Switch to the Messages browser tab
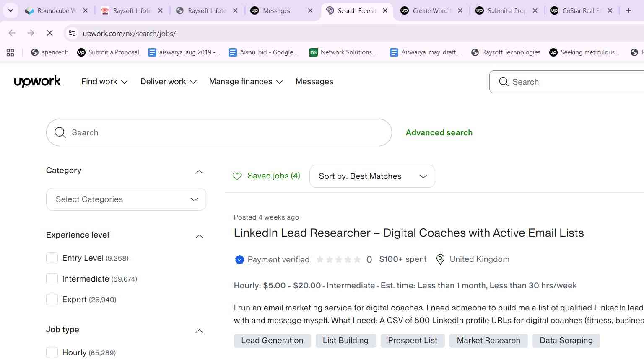The width and height of the screenshot is (644, 362). [x=281, y=10]
